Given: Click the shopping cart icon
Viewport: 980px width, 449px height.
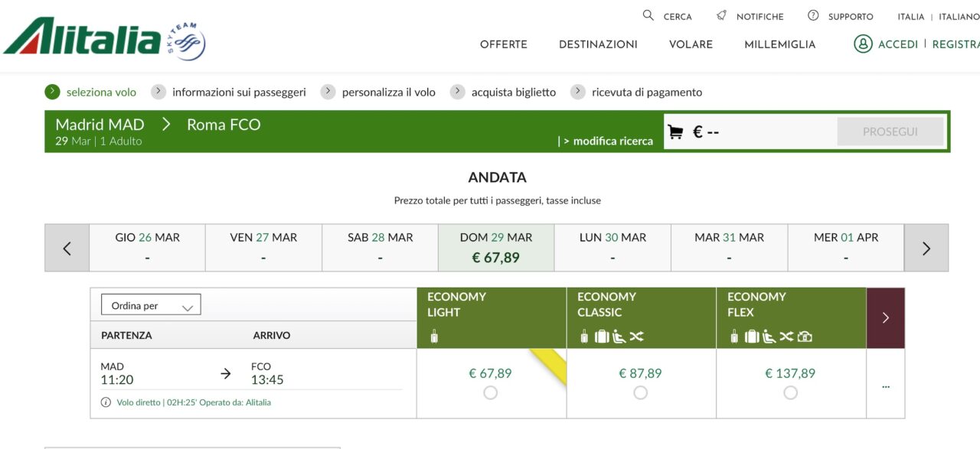Looking at the screenshot, I should 675,132.
